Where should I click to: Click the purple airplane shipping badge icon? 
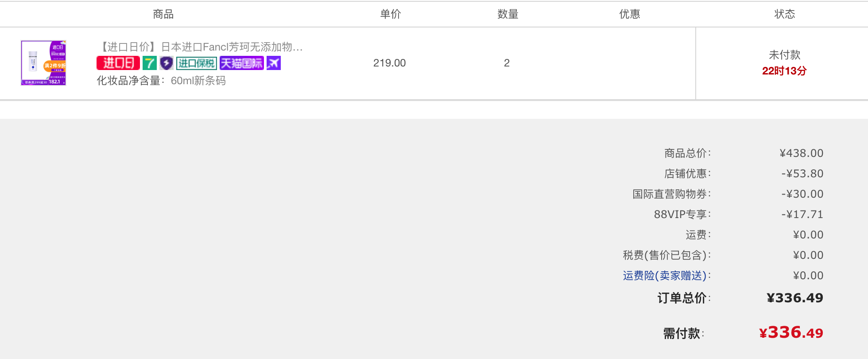274,63
